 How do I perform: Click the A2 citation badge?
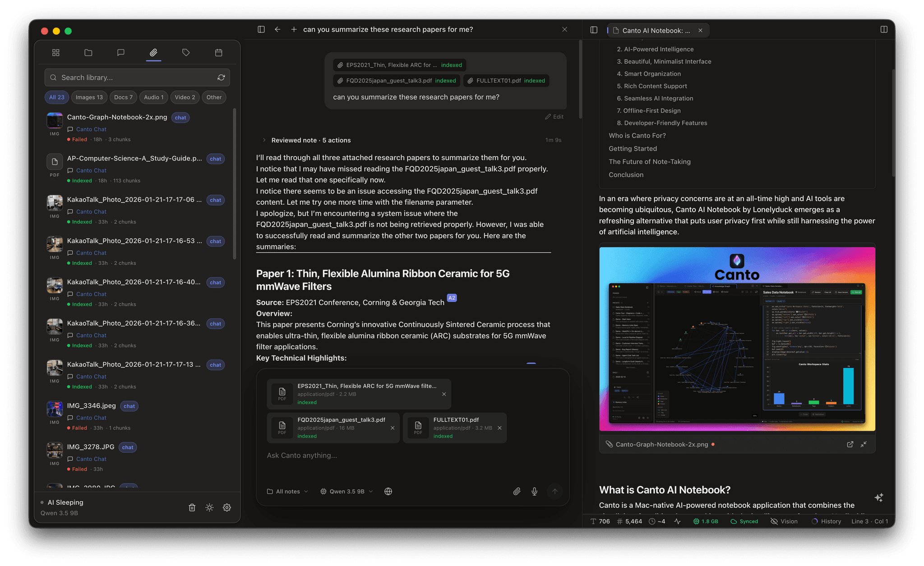[x=452, y=298]
